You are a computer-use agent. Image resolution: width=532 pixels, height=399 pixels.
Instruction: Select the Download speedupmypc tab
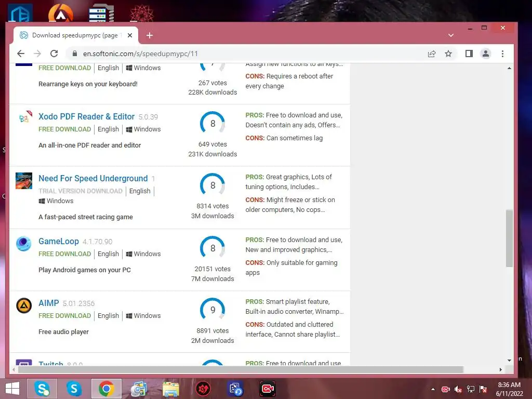click(75, 35)
